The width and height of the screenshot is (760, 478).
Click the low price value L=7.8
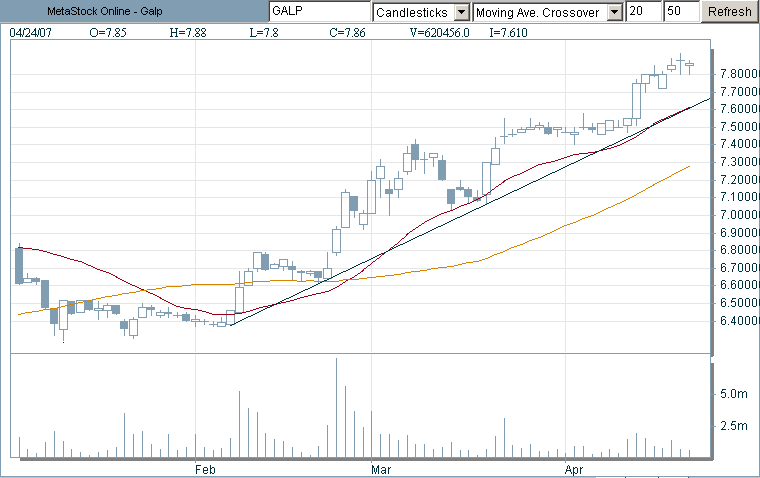264,33
